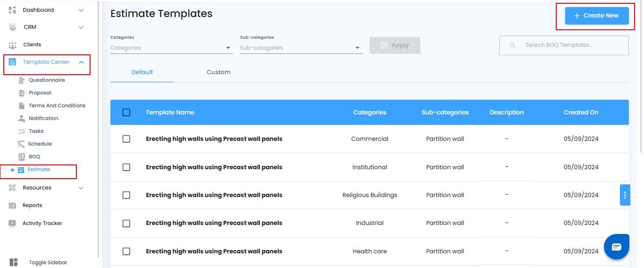Switch to the Custom tab
The height and width of the screenshot is (268, 644).
218,72
